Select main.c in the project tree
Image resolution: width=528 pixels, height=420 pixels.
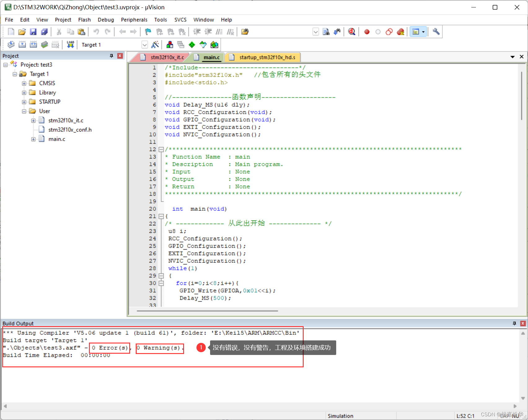(x=57, y=139)
